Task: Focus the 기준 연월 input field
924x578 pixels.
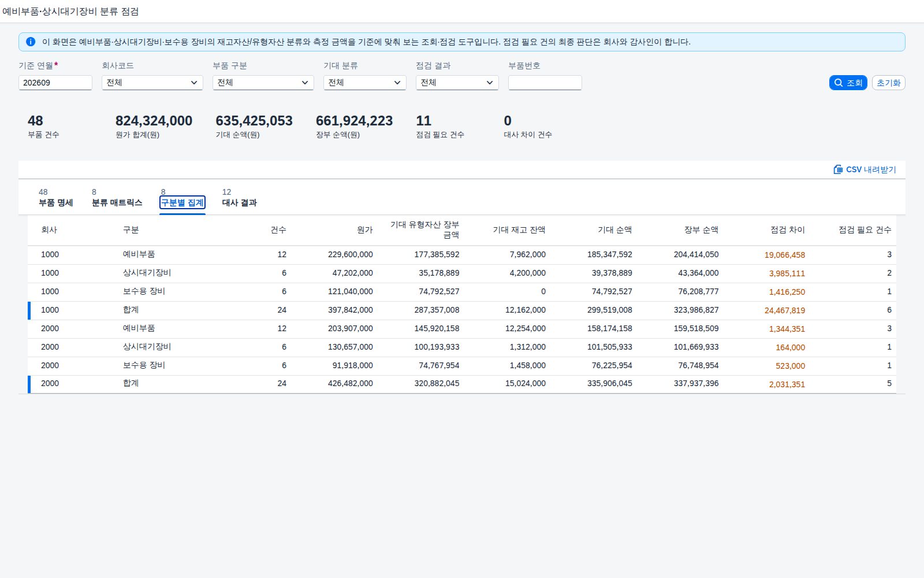Action: click(x=55, y=83)
